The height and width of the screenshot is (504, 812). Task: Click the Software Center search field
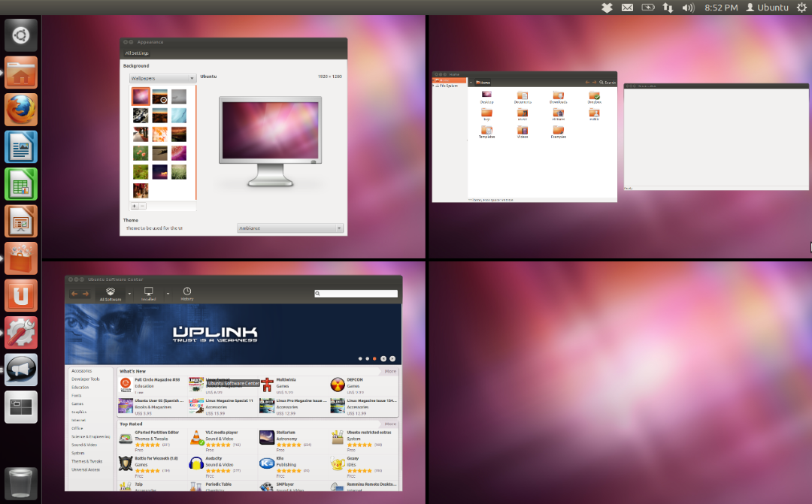pyautogui.click(x=356, y=294)
